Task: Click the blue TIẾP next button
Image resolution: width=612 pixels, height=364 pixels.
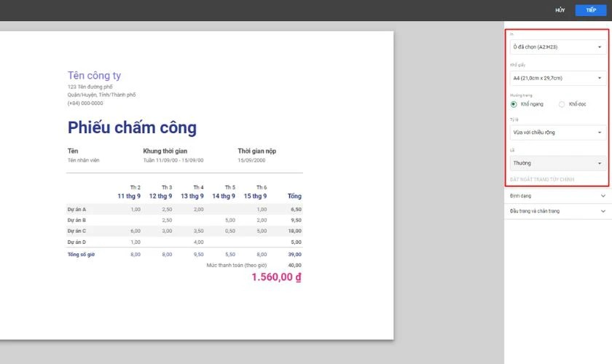Action: (x=591, y=10)
